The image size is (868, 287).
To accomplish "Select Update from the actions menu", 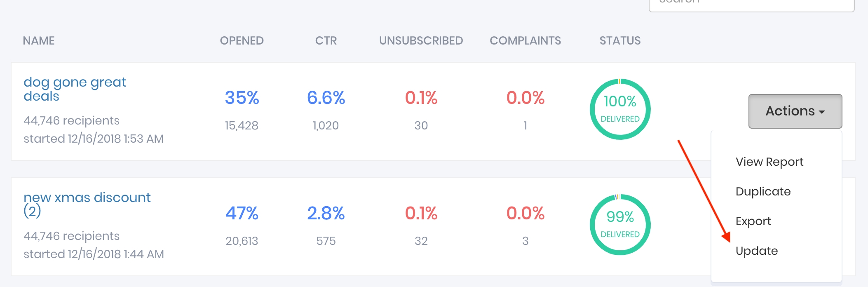I will 756,251.
